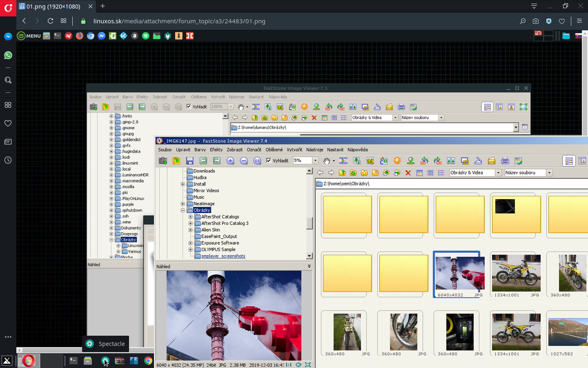
Task: Click red X delete icon in 7.4 browser bar
Action: coord(408,173)
